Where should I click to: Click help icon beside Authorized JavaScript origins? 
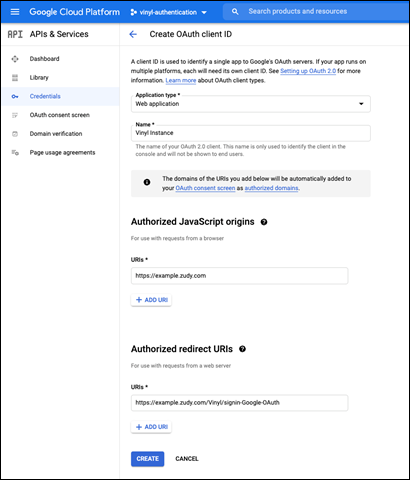pos(264,222)
